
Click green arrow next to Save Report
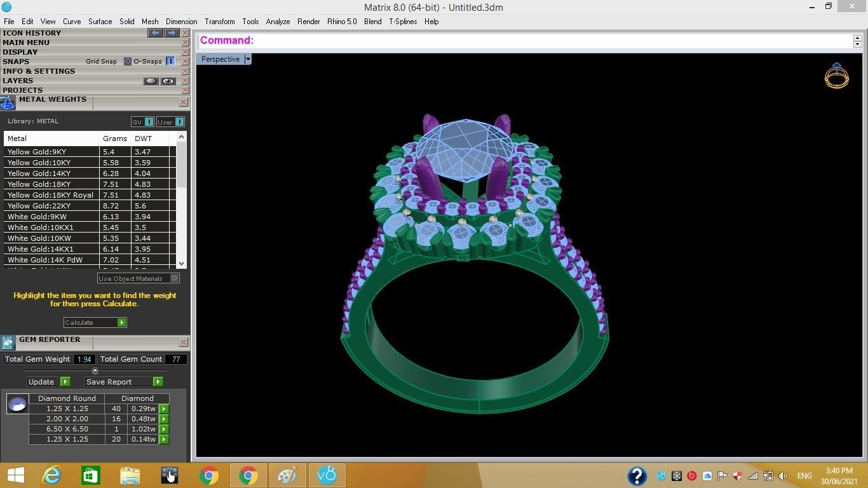pyautogui.click(x=158, y=382)
